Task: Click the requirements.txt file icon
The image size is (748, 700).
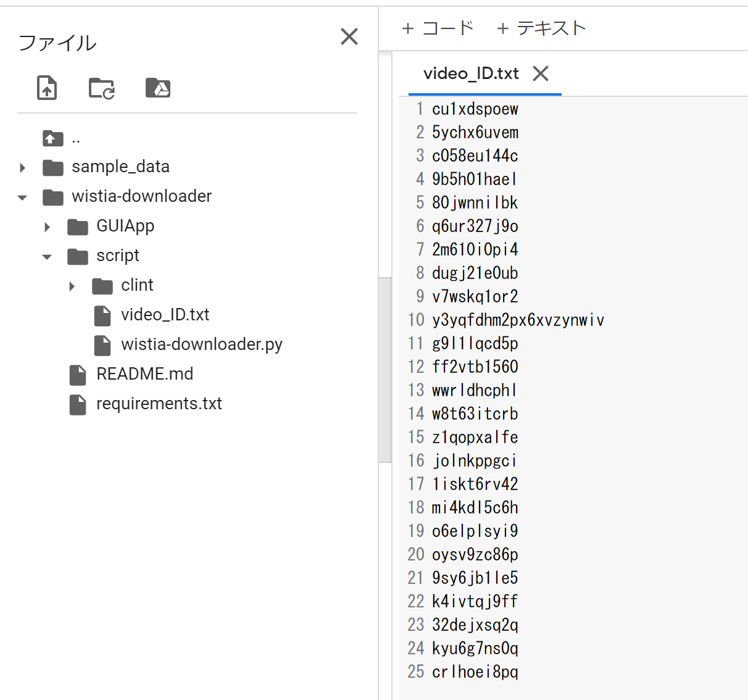Action: (x=78, y=404)
